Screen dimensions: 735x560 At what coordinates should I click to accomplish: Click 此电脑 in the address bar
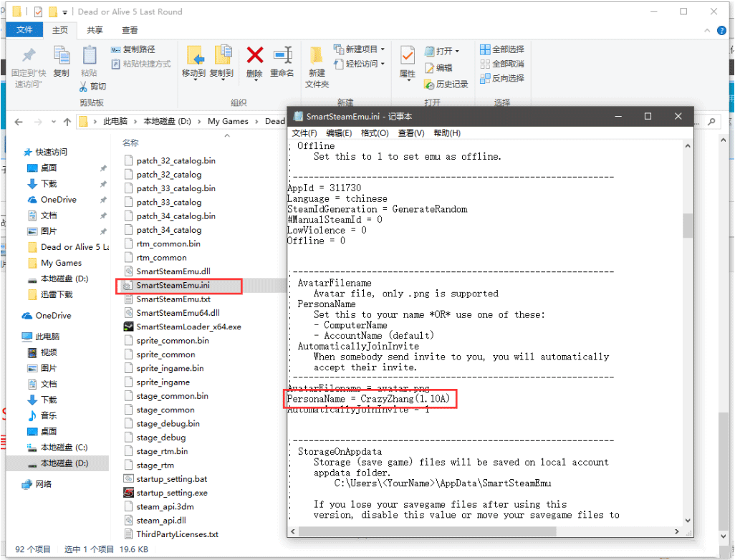click(x=115, y=121)
